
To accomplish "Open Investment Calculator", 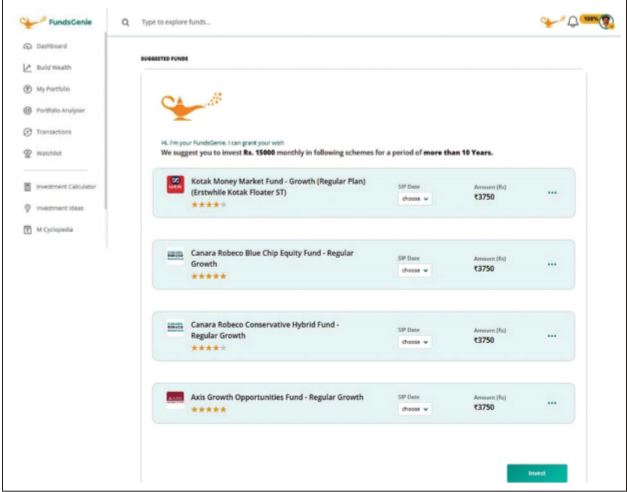I will tap(66, 187).
